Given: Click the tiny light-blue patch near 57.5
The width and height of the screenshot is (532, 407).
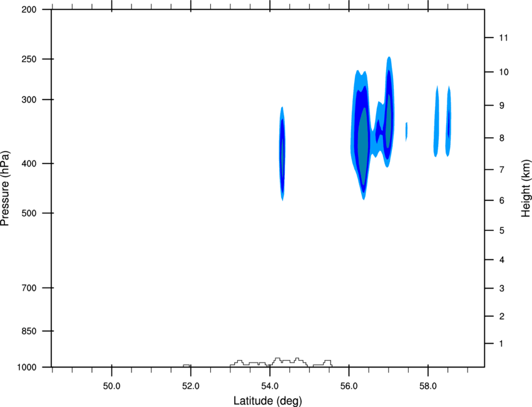Looking at the screenshot, I should pyautogui.click(x=406, y=131).
